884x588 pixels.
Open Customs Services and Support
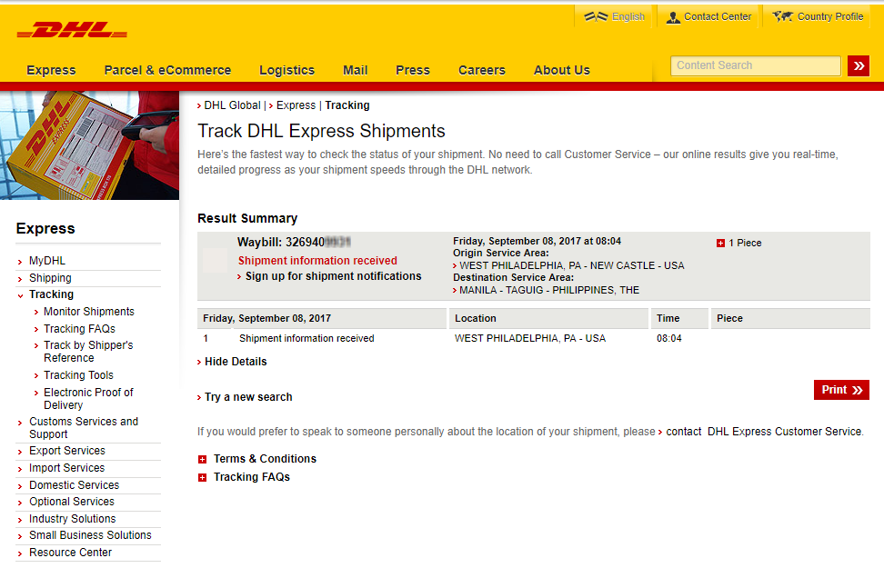[84, 427]
